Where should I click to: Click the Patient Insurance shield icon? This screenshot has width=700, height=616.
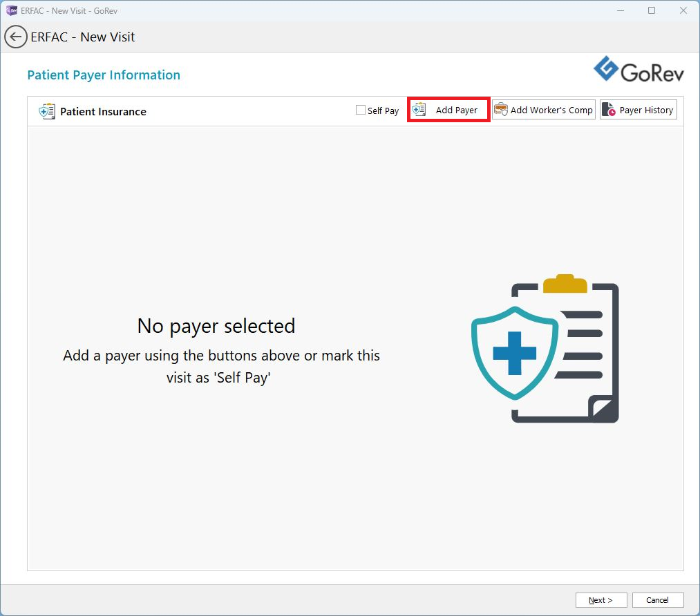[47, 111]
